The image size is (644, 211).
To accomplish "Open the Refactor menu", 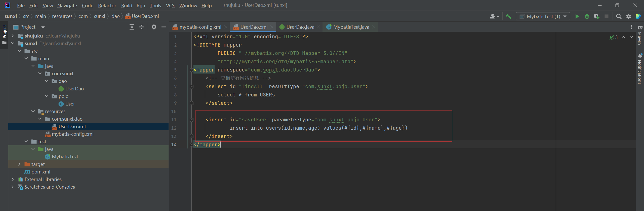I will pos(107,6).
